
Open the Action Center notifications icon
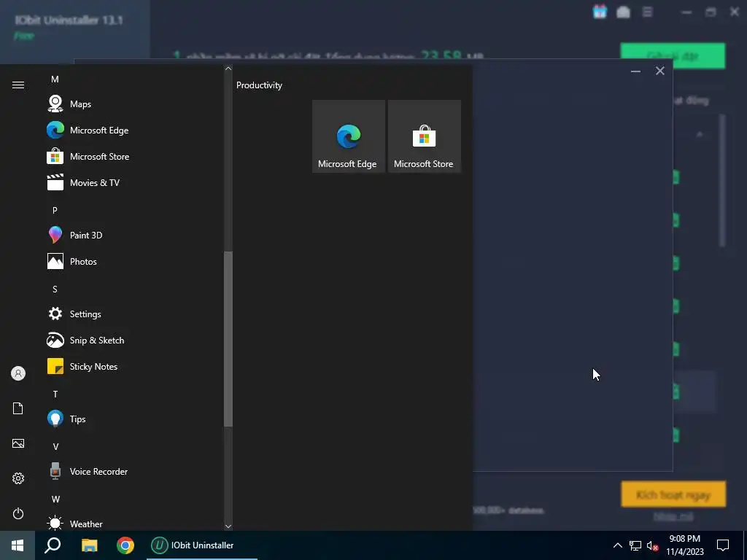click(723, 545)
